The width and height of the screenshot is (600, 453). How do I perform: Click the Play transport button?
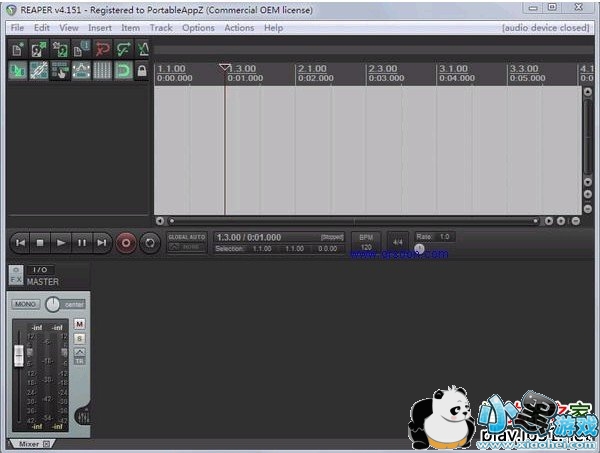[60, 243]
